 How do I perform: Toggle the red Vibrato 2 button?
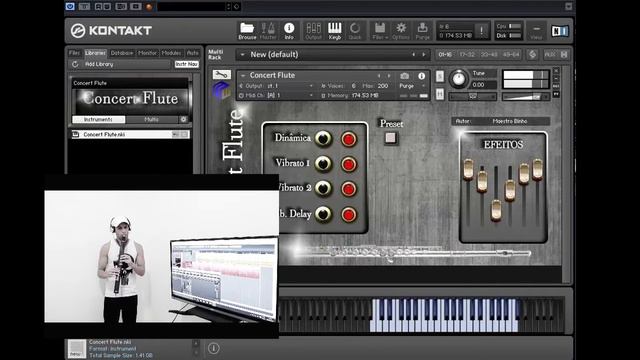click(349, 189)
